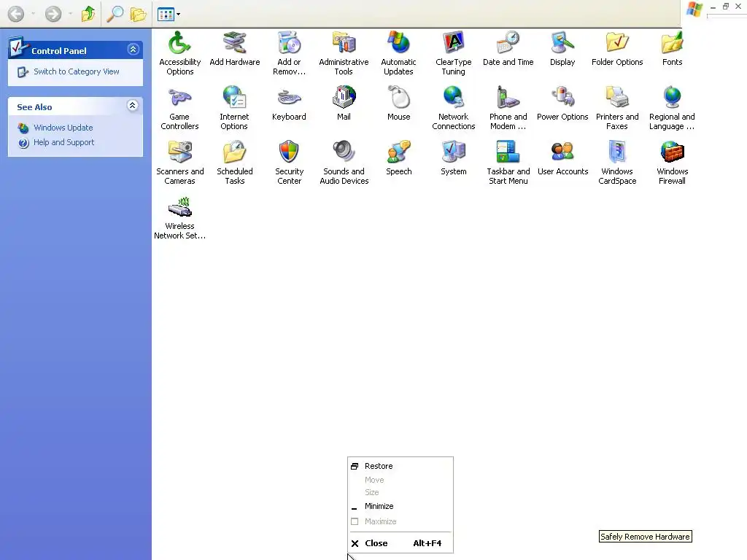Open User Accounts
The width and height of the screenshot is (747, 560).
[x=562, y=158]
